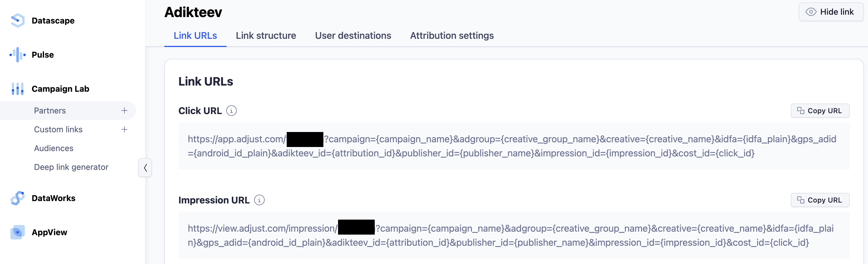Click info icon next to Click URL
Screen dimensions: 868x264
coord(232,111)
